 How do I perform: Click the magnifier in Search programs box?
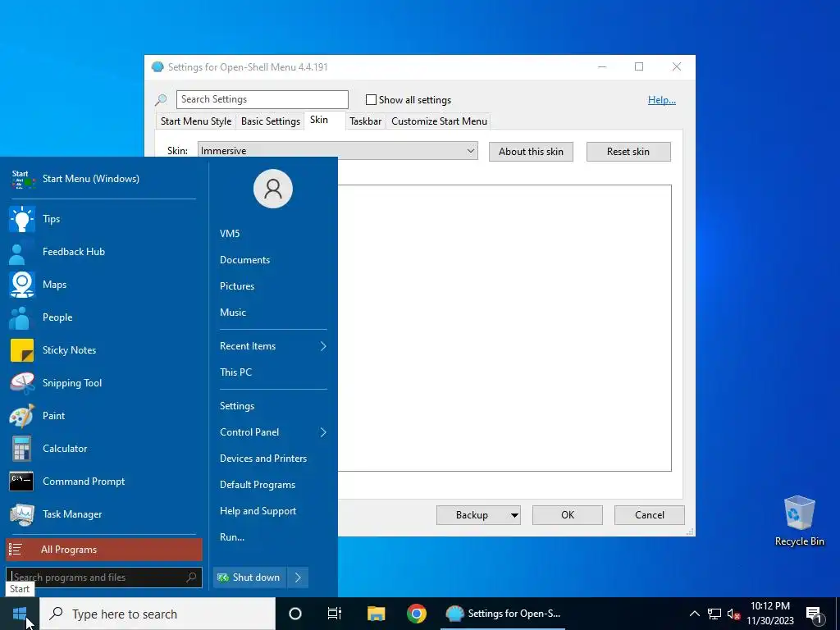[191, 577]
